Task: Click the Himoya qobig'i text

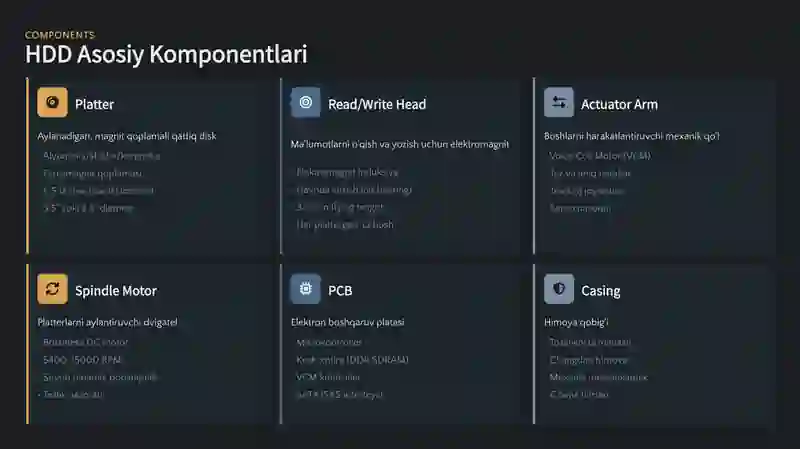Action: [x=576, y=323]
